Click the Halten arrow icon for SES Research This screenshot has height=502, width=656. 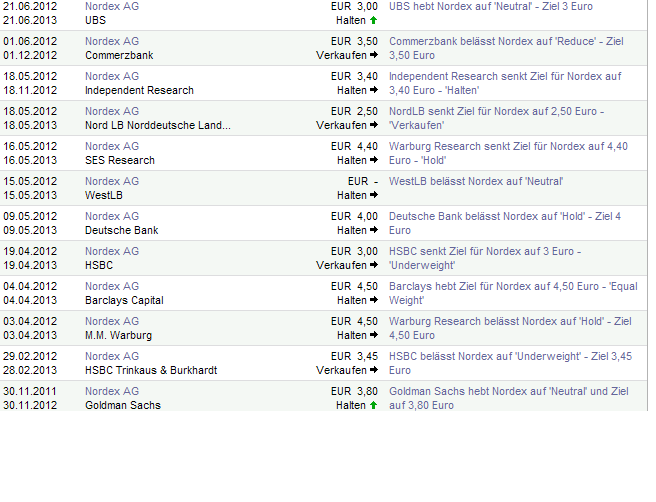[x=374, y=160]
